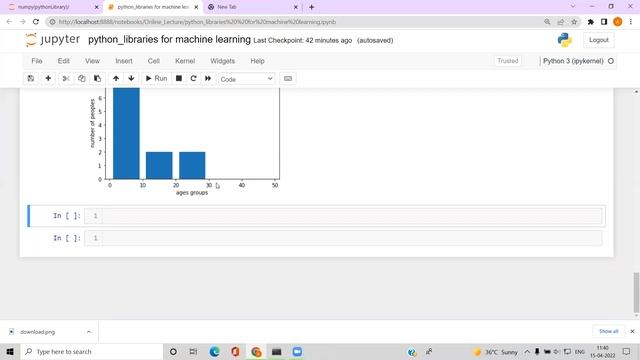Open the Insert menu
Image resolution: width=640 pixels, height=360 pixels.
(x=124, y=61)
